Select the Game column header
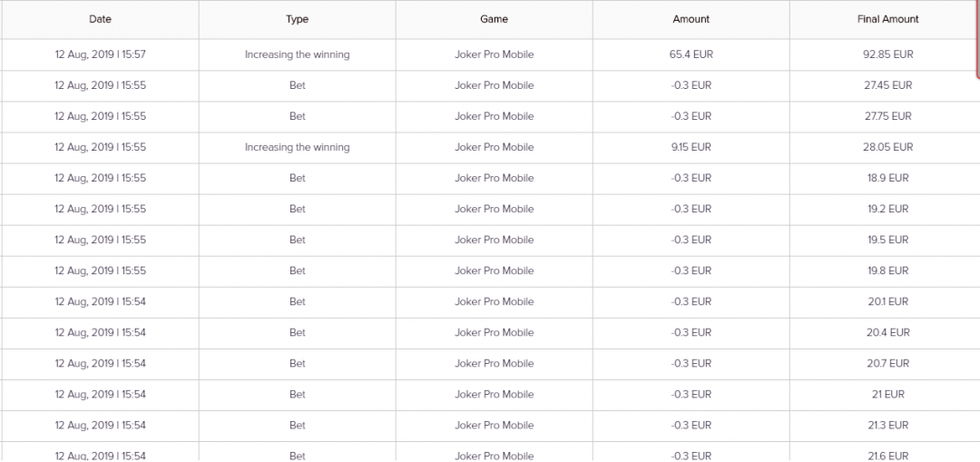The width and height of the screenshot is (980, 462). pyautogui.click(x=494, y=19)
